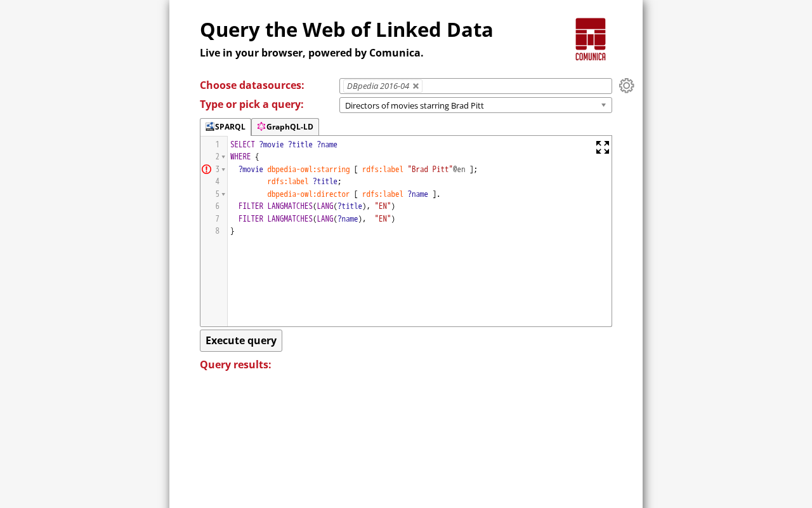Collapse the code fold at line 5

click(x=223, y=194)
